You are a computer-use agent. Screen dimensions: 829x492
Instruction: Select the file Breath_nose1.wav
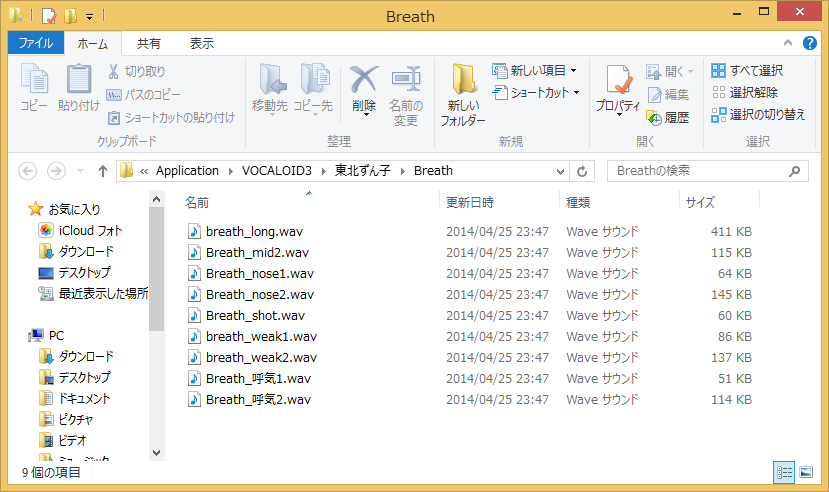(251, 274)
